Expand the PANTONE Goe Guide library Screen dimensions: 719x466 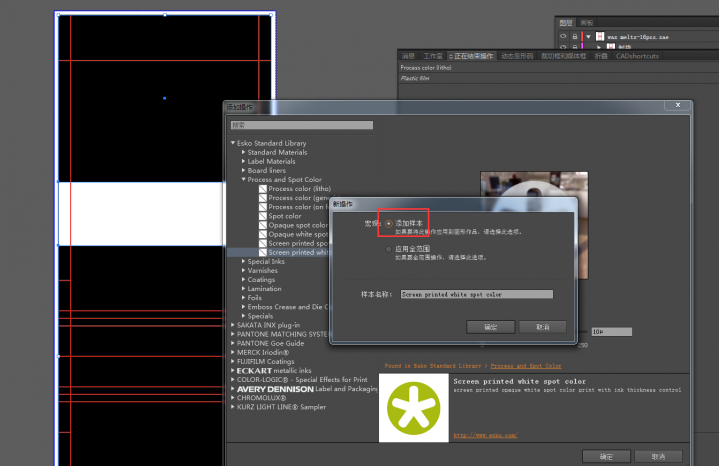(x=233, y=343)
